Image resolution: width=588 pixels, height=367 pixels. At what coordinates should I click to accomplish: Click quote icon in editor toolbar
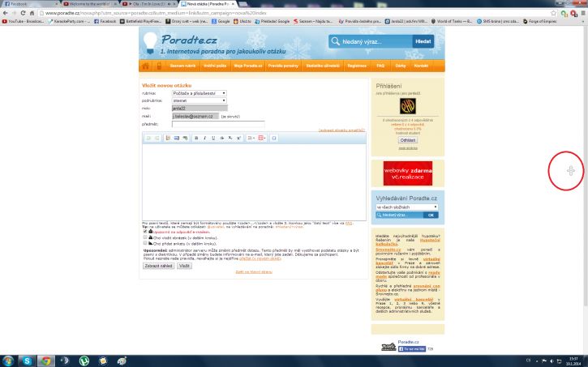pyautogui.click(x=185, y=139)
